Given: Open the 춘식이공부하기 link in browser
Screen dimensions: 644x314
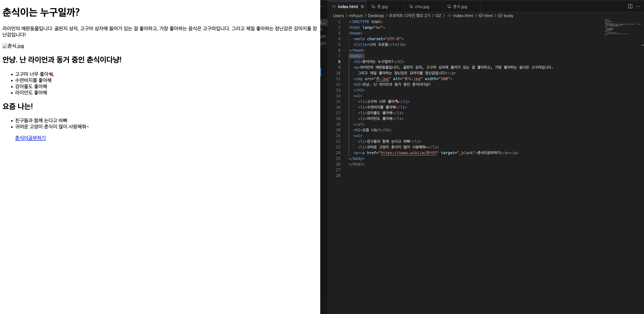Looking at the screenshot, I should [30, 138].
